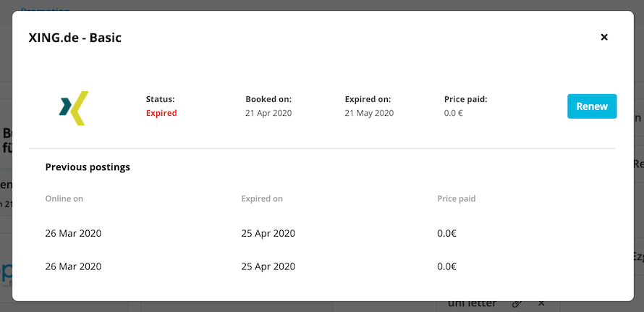Select the Booked on date 21 Apr 2020
The width and height of the screenshot is (644, 312).
[x=268, y=113]
